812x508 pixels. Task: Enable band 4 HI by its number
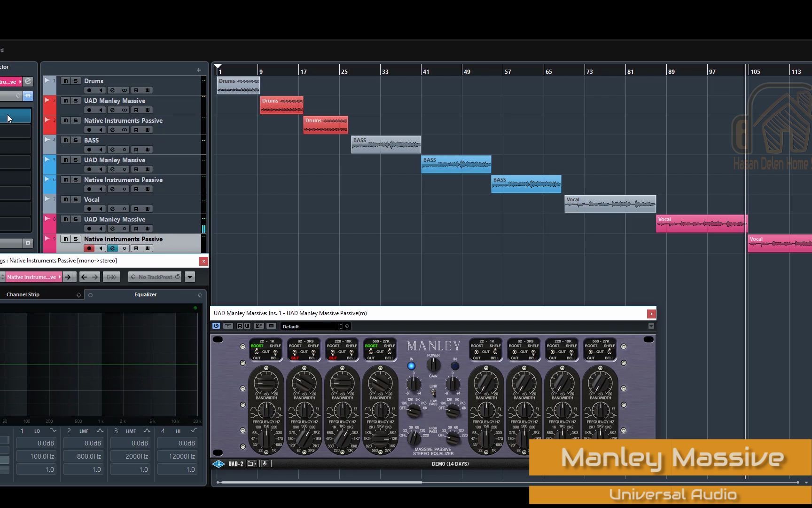pos(163,431)
